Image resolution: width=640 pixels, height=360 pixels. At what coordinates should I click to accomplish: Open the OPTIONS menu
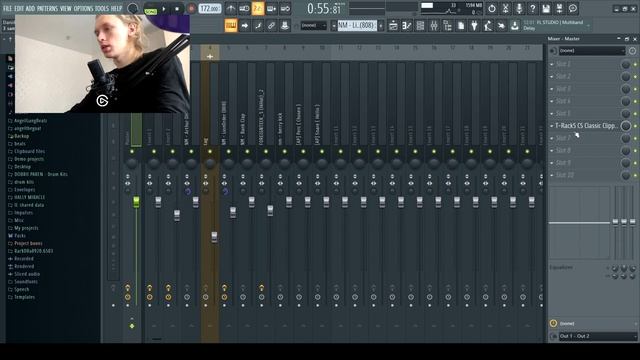click(x=83, y=8)
